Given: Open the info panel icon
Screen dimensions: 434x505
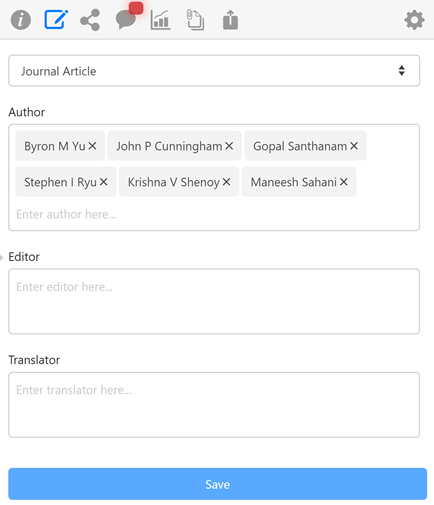Looking at the screenshot, I should [x=21, y=20].
